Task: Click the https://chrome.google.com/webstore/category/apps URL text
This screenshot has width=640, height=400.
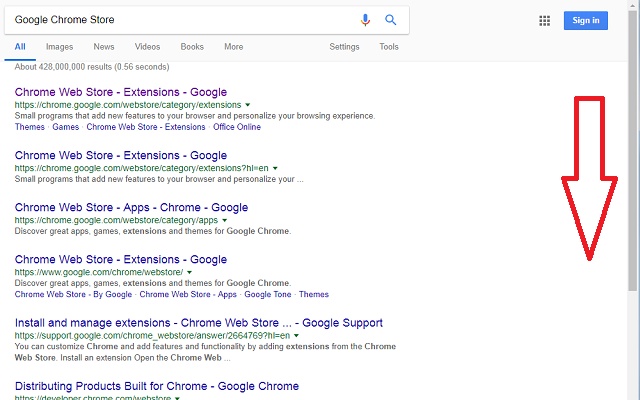Action: 116,220
